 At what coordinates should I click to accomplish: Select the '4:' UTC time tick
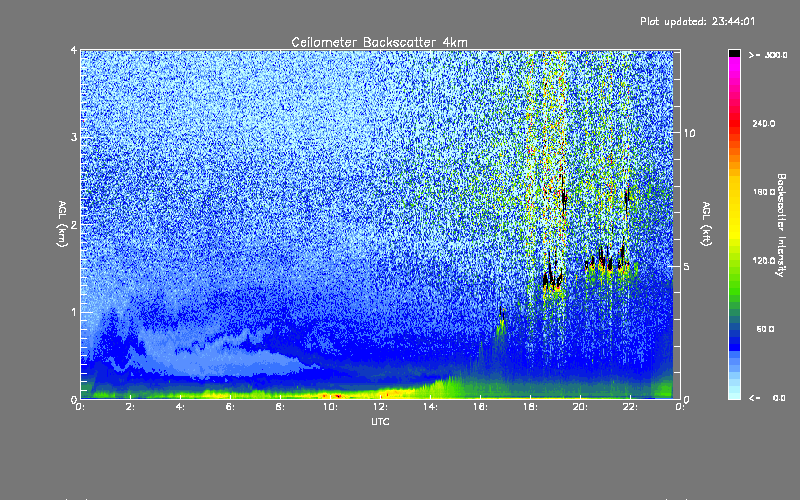(180, 407)
